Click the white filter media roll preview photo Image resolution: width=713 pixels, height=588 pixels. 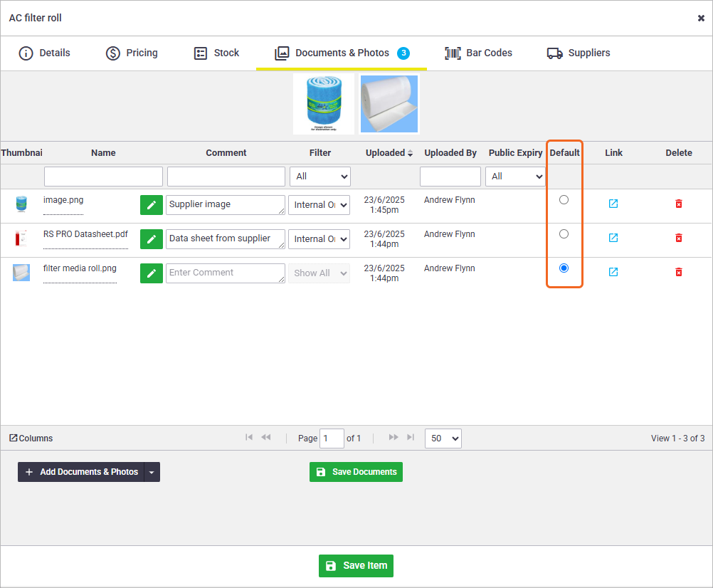point(389,104)
